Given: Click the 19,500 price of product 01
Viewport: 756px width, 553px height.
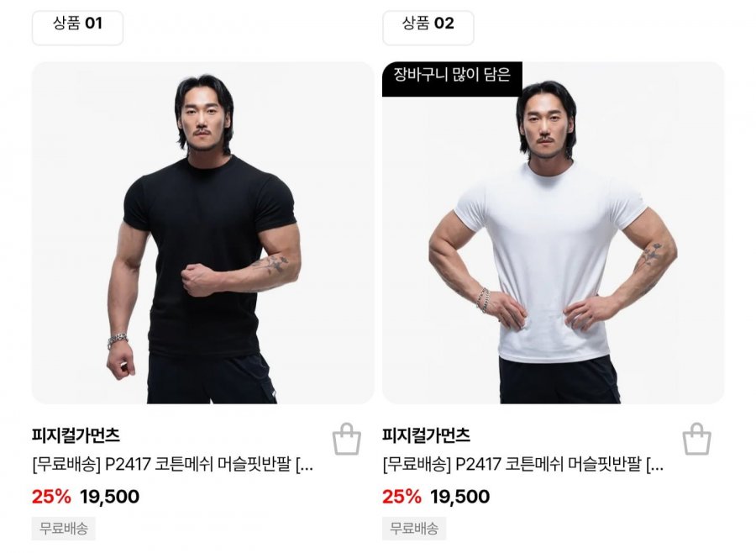Looking at the screenshot, I should coord(109,497).
